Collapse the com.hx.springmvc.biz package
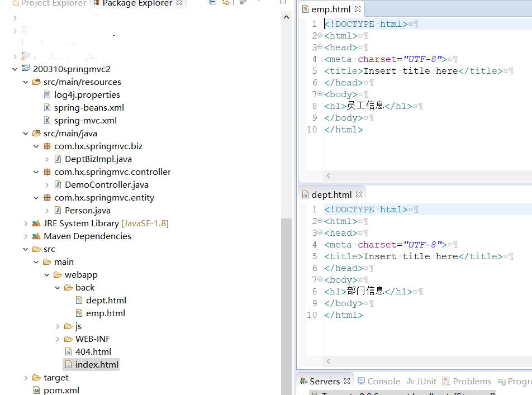Viewport: 532px width, 395px height. (36, 146)
